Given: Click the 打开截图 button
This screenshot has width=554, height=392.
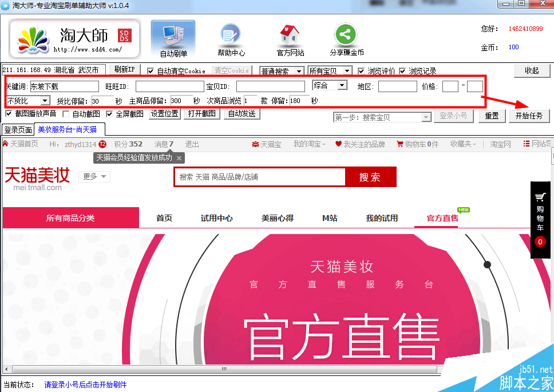Looking at the screenshot, I should tap(202, 114).
